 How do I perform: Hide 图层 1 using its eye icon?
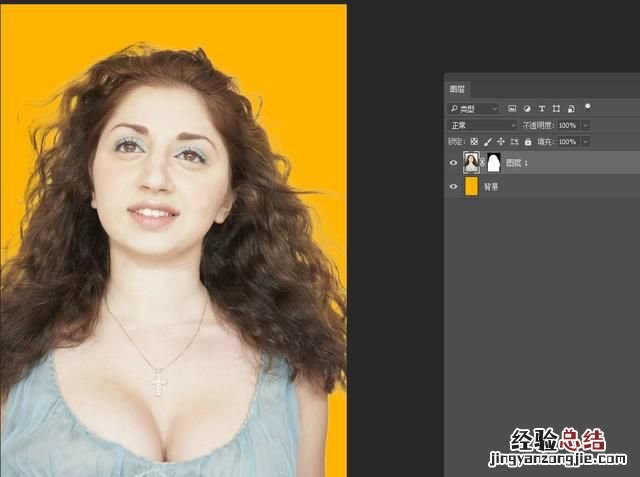[453, 163]
